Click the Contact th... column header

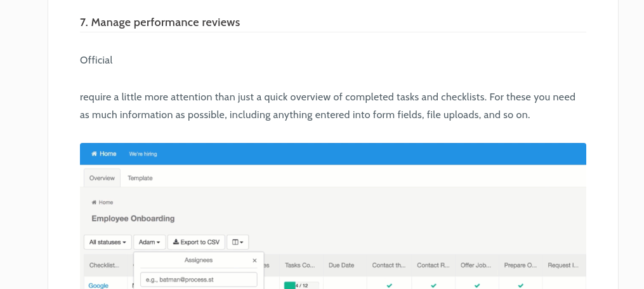(389, 265)
